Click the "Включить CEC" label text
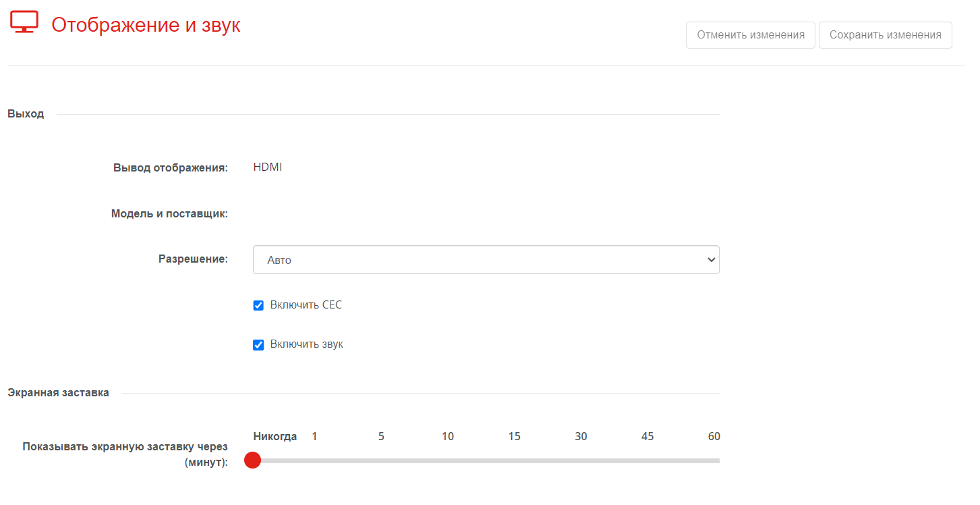The image size is (980, 505). coord(306,304)
